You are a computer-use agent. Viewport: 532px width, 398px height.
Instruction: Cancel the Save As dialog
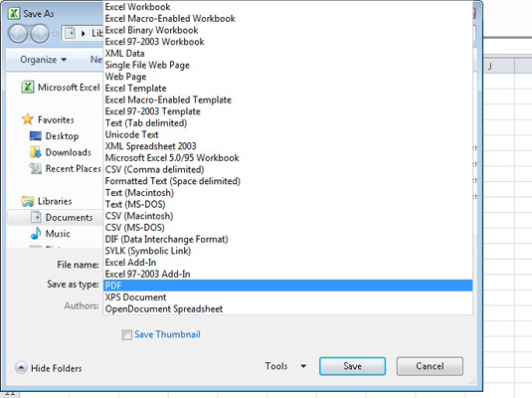point(430,366)
